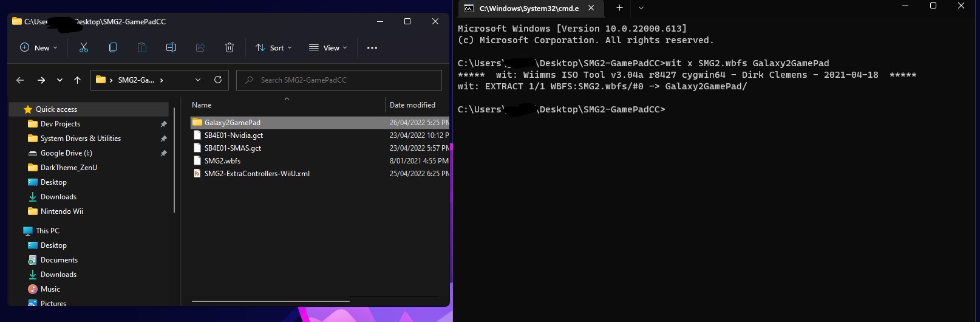Open the New item dropdown
The image size is (980, 322).
(x=39, y=47)
